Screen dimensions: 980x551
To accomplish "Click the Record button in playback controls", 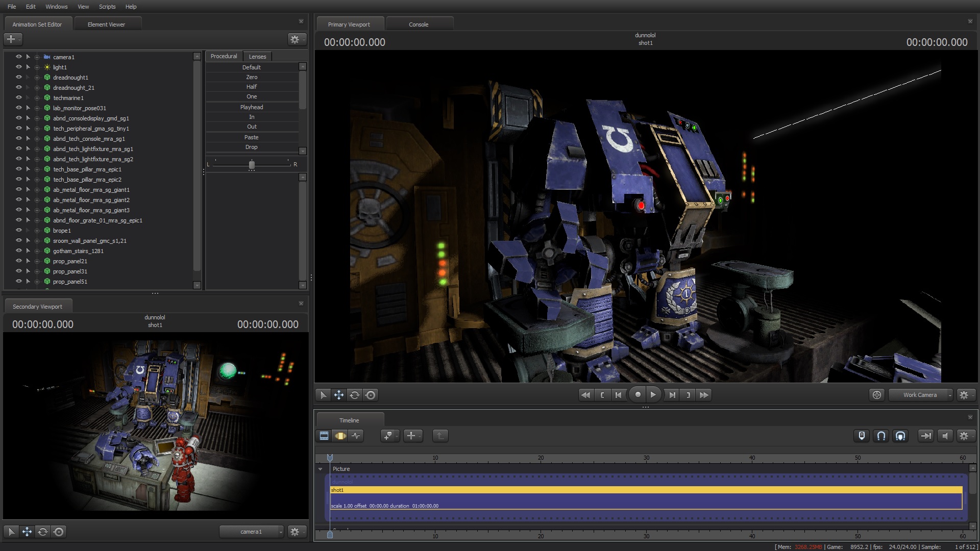I will point(638,394).
